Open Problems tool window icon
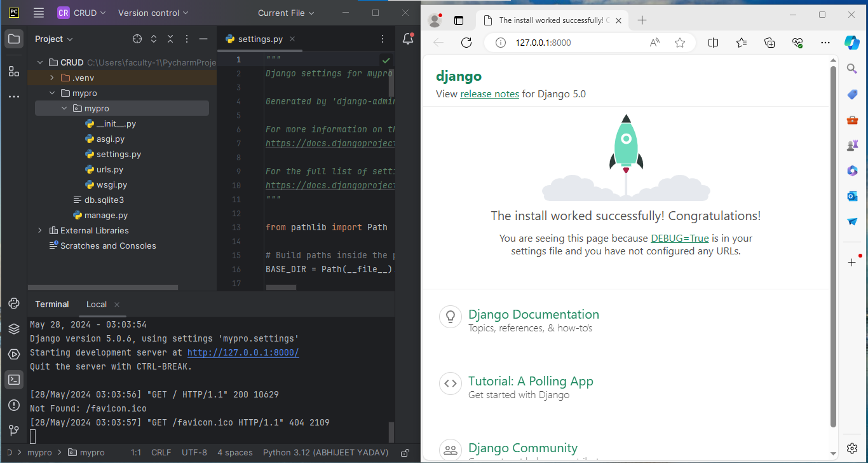 coord(13,405)
